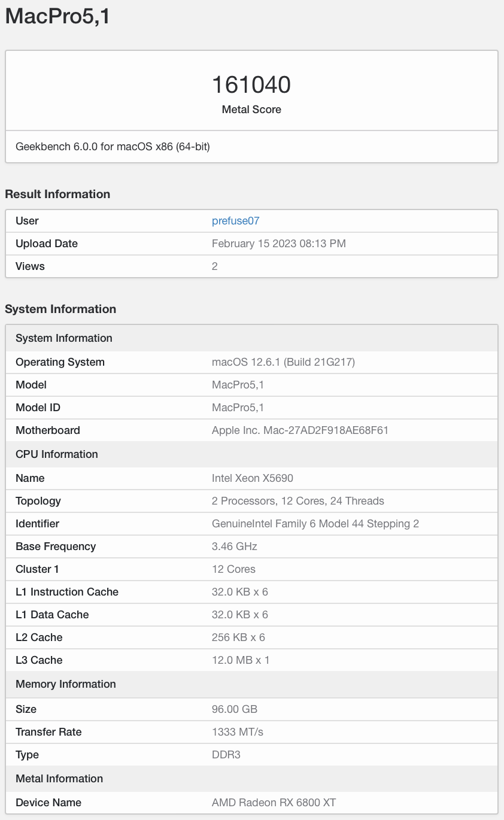Select the macOS 12.6.1 (Build 21G217) value
This screenshot has width=504, height=820.
tap(283, 362)
